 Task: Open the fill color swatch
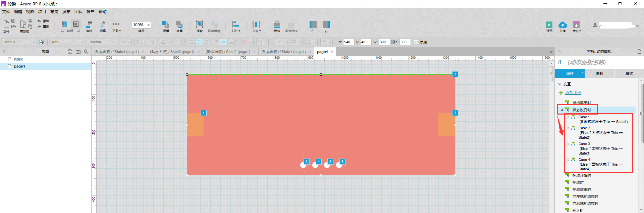[x=248, y=42]
